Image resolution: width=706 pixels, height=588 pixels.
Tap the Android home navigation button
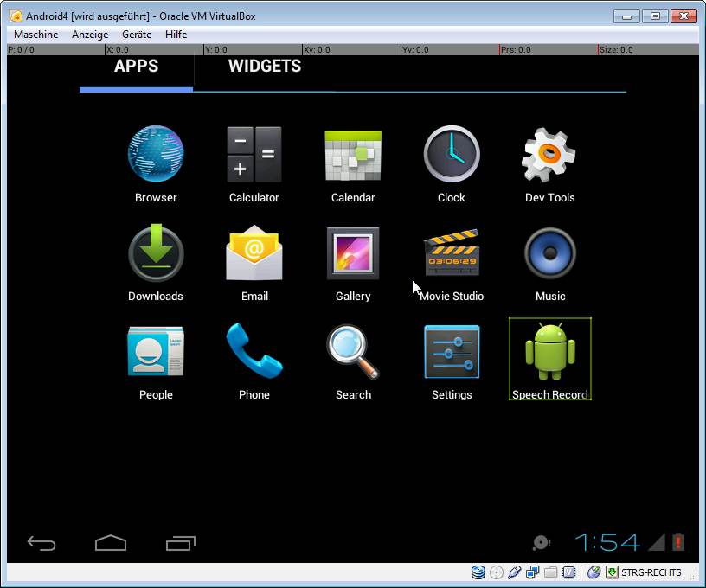pyautogui.click(x=111, y=542)
